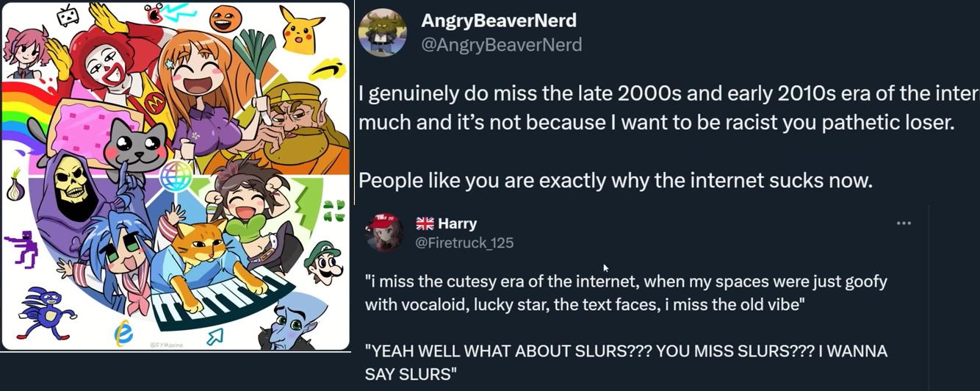
Task: Click Harry's profile avatar picture
Action: (x=383, y=233)
